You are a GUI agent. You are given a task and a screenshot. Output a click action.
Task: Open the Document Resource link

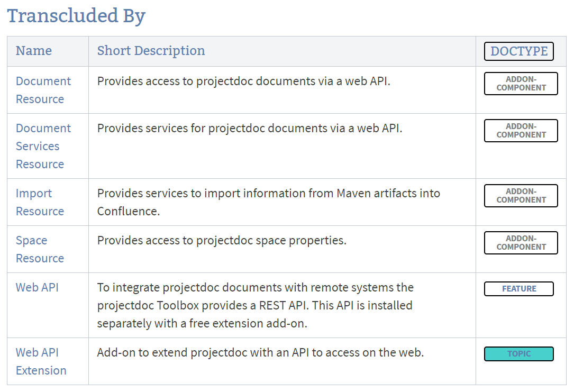(43, 90)
